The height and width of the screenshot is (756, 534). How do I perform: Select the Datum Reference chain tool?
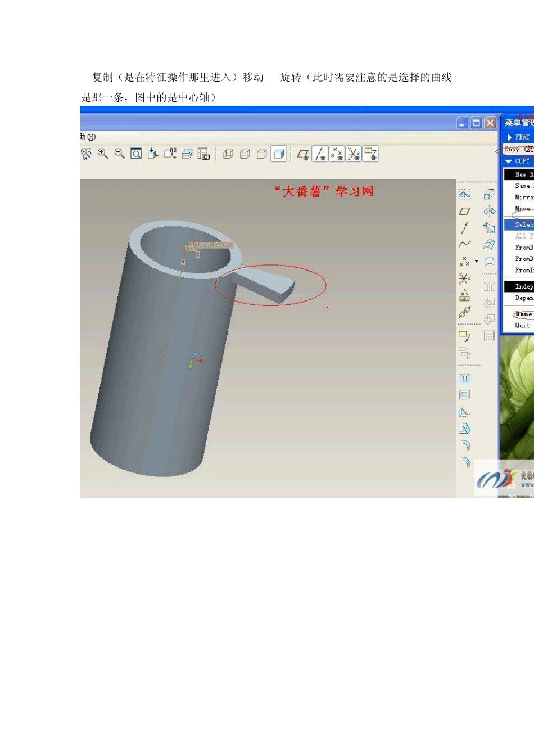click(x=464, y=312)
